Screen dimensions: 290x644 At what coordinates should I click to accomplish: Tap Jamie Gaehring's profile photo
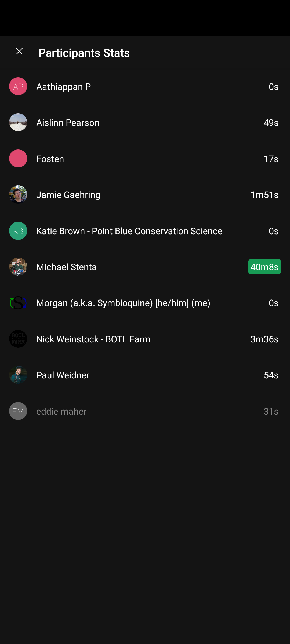click(x=18, y=195)
